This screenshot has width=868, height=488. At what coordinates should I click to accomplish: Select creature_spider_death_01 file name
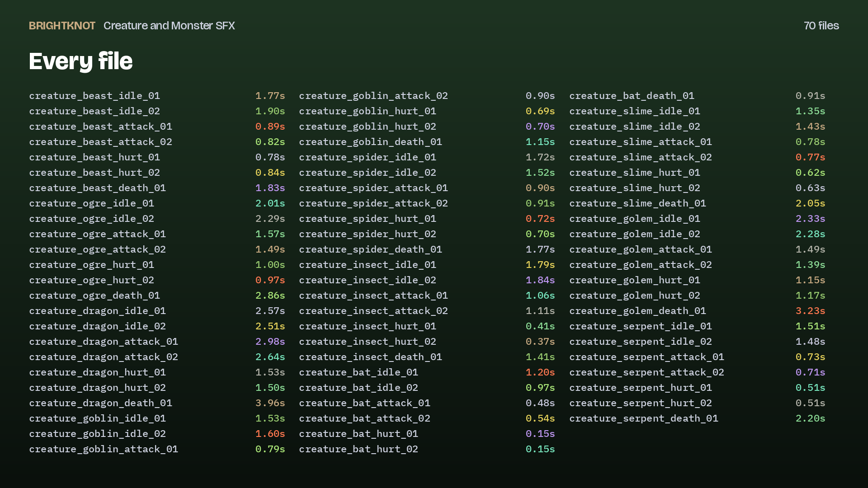tap(370, 249)
